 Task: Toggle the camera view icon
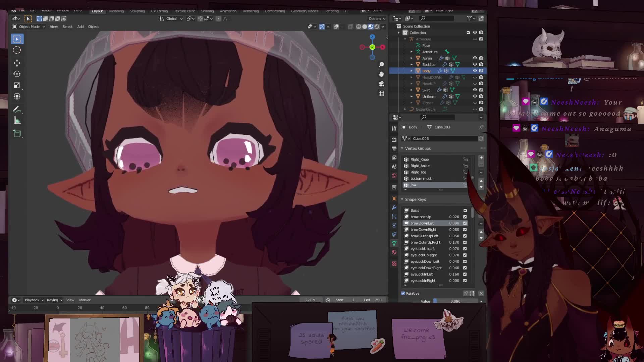(381, 84)
